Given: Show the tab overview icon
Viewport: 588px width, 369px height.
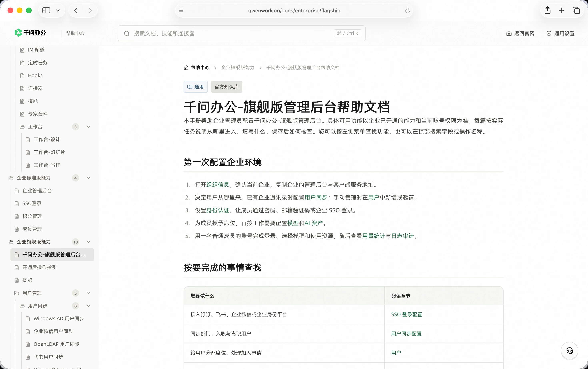Looking at the screenshot, I should (576, 10).
